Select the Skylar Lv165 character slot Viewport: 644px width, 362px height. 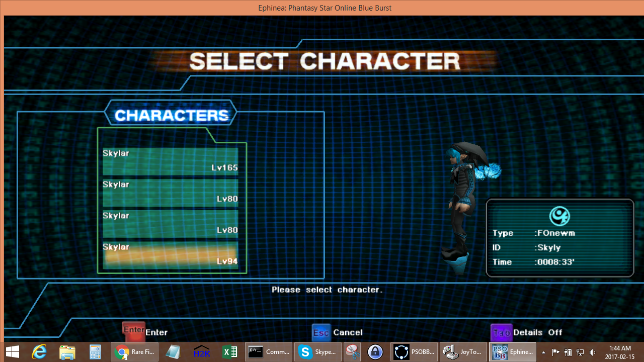click(171, 161)
